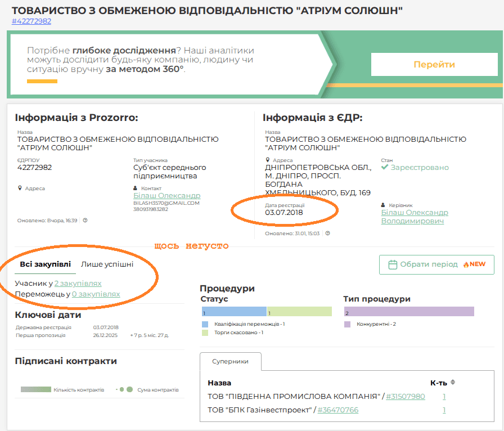Click the blue 'Статус' bar segment
This screenshot has width=504, height=431.
pyautogui.click(x=233, y=312)
